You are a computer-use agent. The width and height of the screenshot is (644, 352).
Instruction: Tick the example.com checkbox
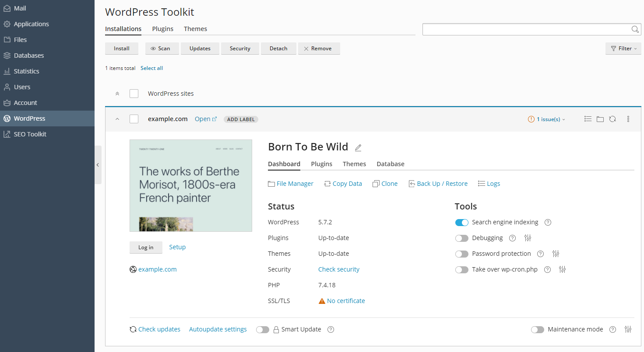(x=134, y=119)
